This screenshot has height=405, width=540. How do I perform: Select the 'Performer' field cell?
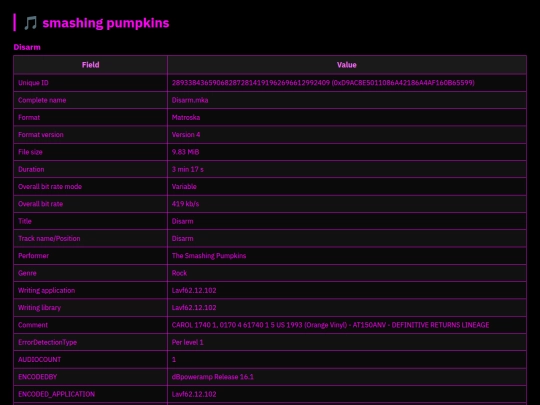click(x=91, y=256)
